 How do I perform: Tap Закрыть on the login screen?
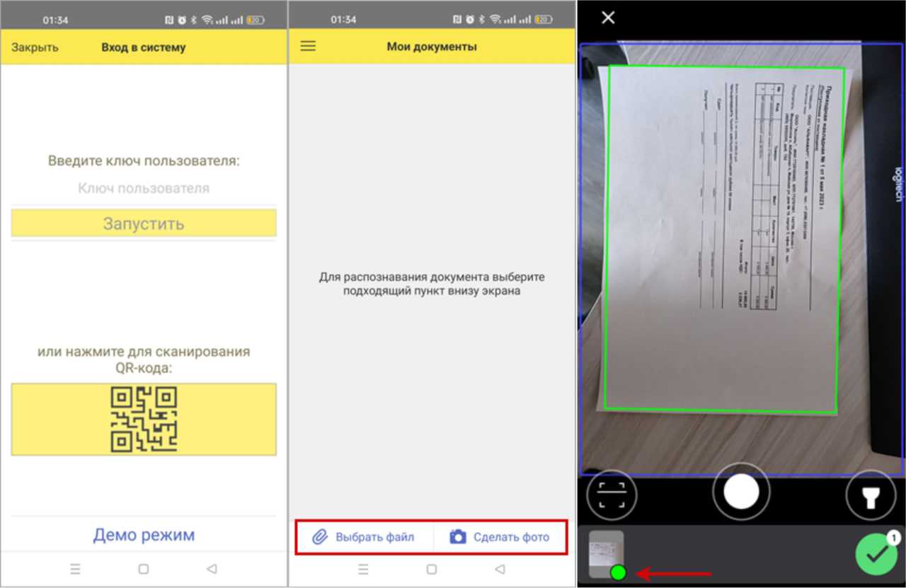[x=35, y=47]
